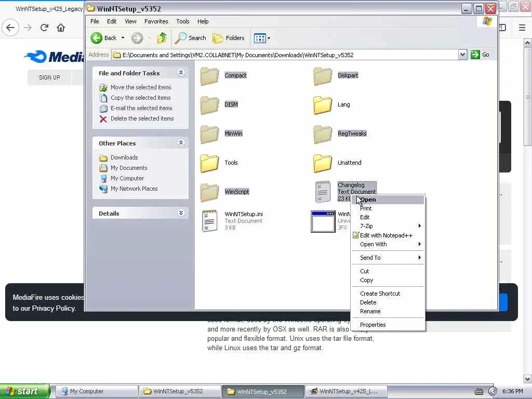Viewport: 532px width, 399px height.
Task: Choose Rename in the context menu
Action: click(x=388, y=312)
